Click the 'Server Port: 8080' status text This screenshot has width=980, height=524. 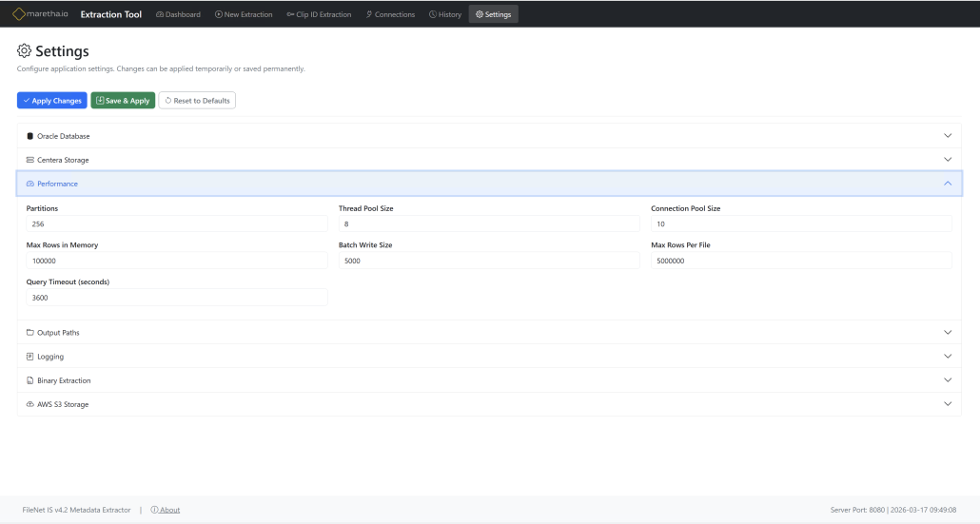857,510
